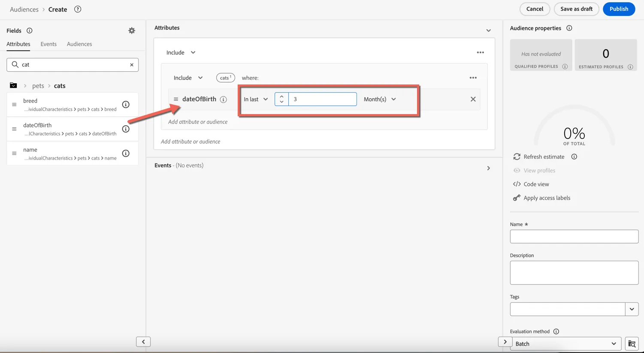This screenshot has width=644, height=353.
Task: Show info for the breed attribute
Action: click(126, 105)
